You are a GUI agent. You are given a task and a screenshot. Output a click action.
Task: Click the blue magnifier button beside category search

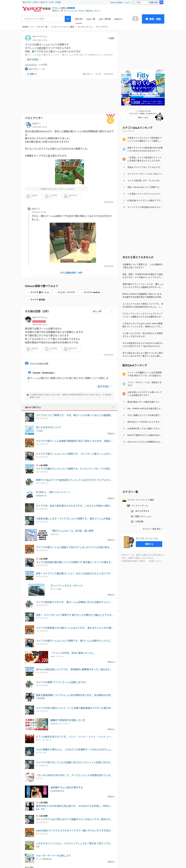[x=68, y=19]
